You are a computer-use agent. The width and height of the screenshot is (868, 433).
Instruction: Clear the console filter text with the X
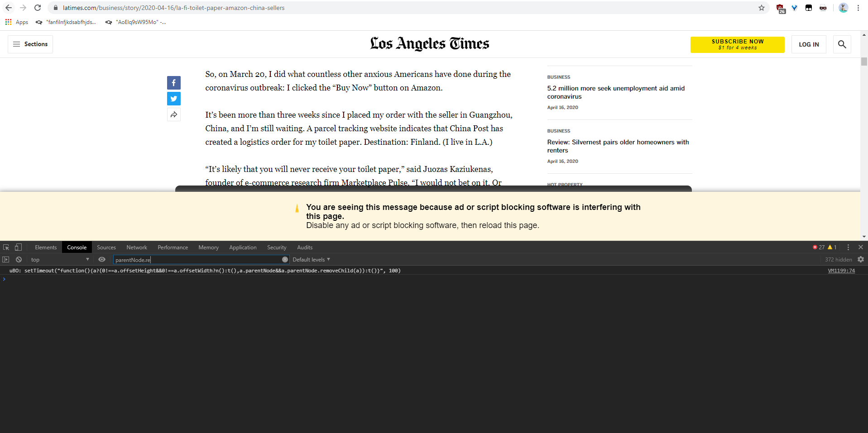(x=285, y=259)
